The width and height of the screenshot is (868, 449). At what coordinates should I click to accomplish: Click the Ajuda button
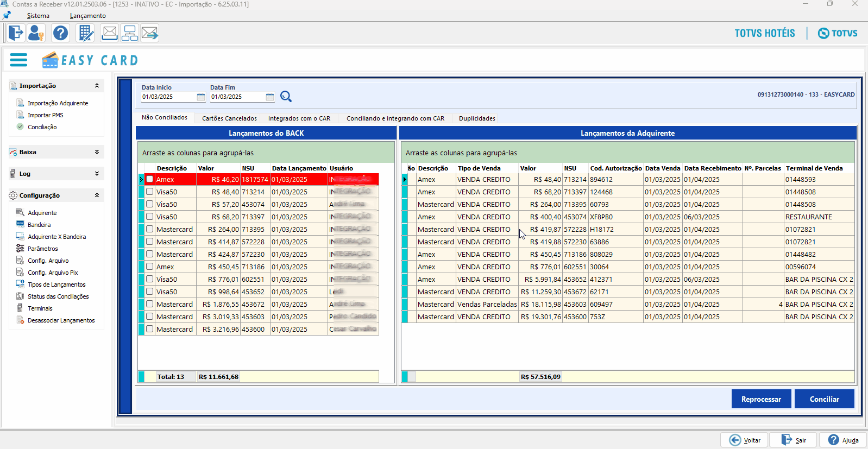click(843, 440)
